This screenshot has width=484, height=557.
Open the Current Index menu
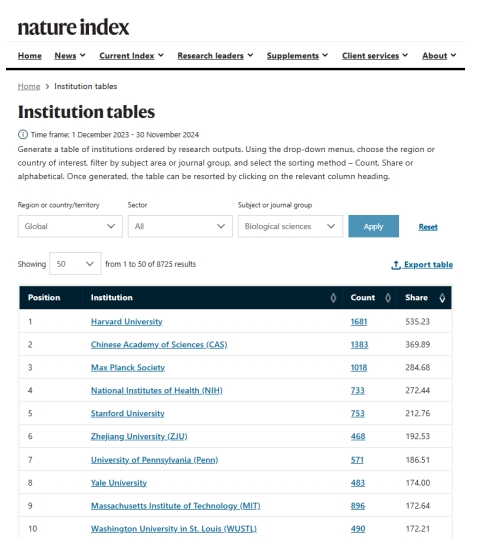click(131, 56)
